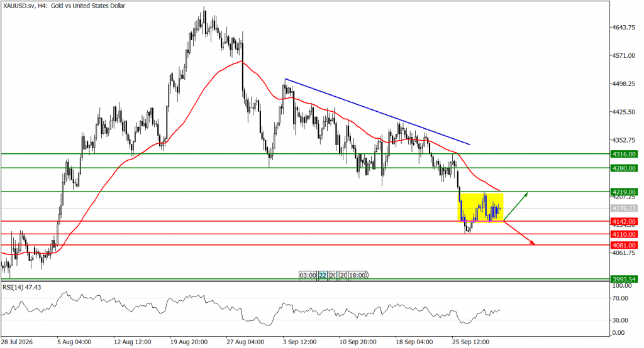644x348 pixels.
Task: Select the green 4219.00 price label
Action: tap(624, 192)
